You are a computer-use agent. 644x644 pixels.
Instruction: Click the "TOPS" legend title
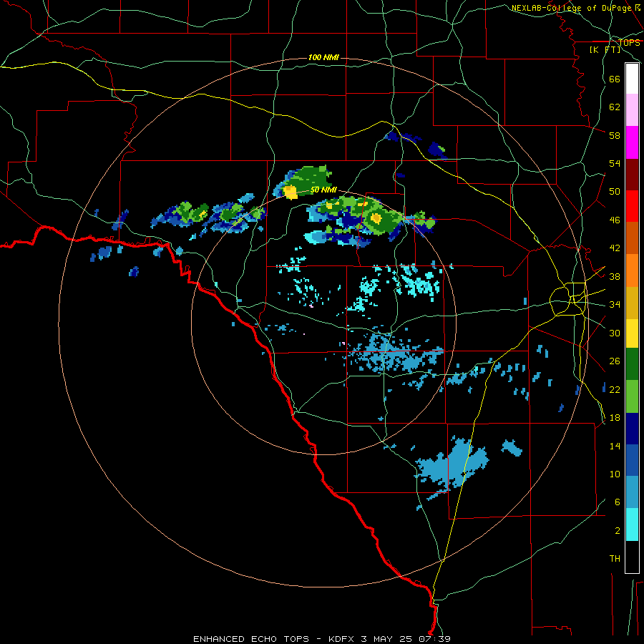point(629,42)
